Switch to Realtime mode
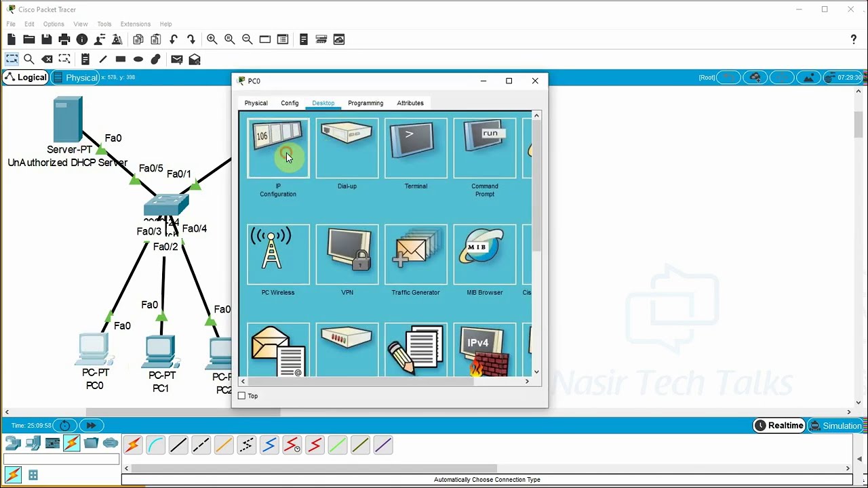Screen dimensions: 868x488 pyautogui.click(x=779, y=426)
